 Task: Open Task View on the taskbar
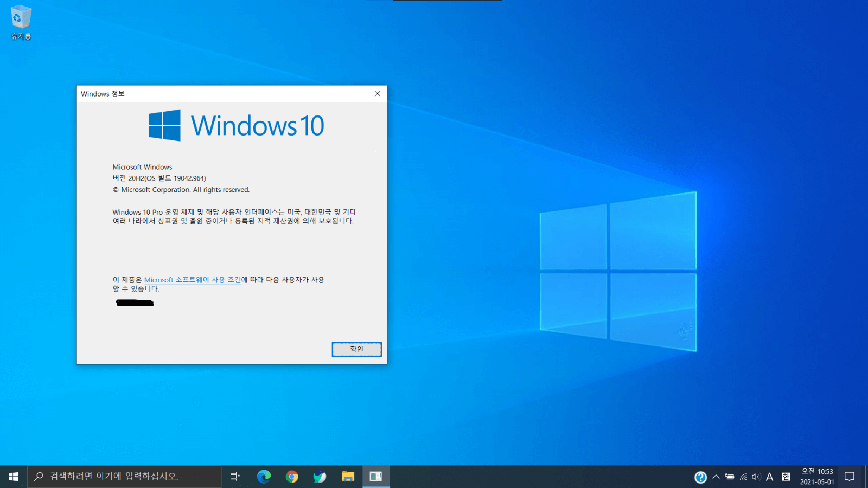coord(235,477)
